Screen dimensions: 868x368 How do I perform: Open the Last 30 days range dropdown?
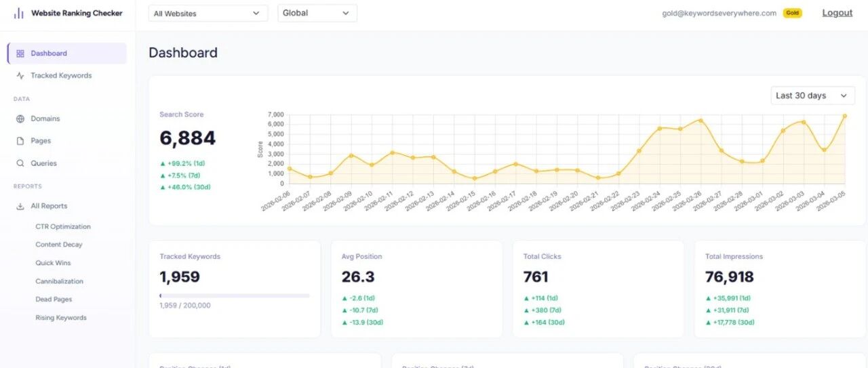coord(812,96)
